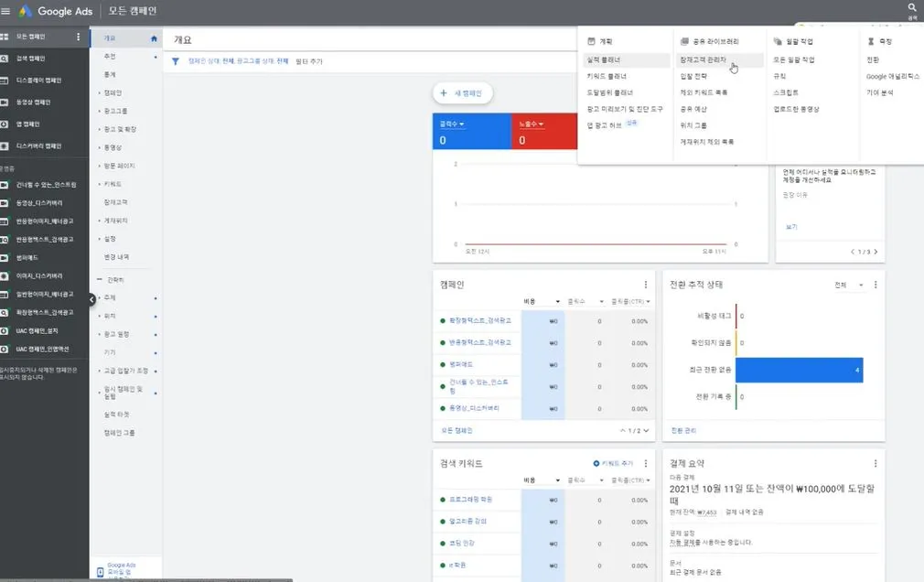Go to previous insight card with left chevron
The width and height of the screenshot is (924, 582).
853,252
